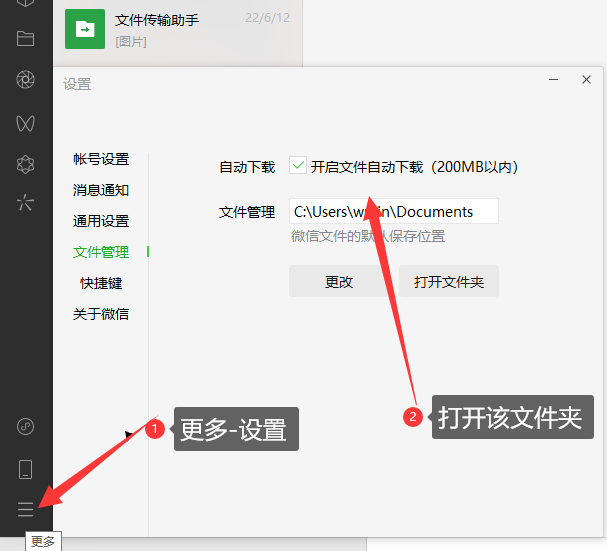Click the 微信文件的默认保存位置 hint text
The height and width of the screenshot is (551, 607).
(368, 236)
